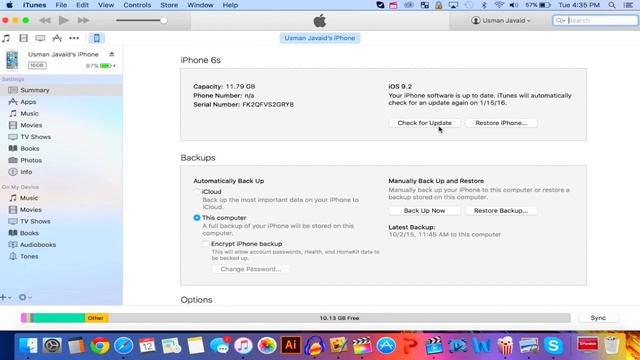The image size is (640, 360).
Task: Open Bluetooth status menu
Action: click(x=484, y=5)
